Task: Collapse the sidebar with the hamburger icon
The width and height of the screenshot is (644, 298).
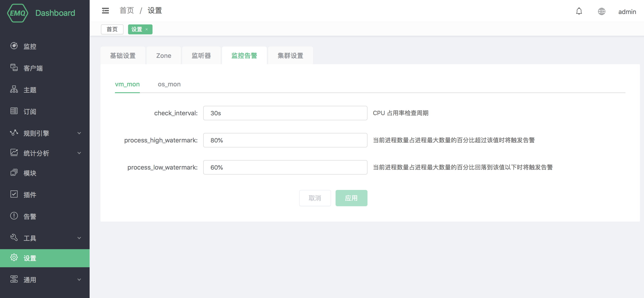Action: (105, 11)
